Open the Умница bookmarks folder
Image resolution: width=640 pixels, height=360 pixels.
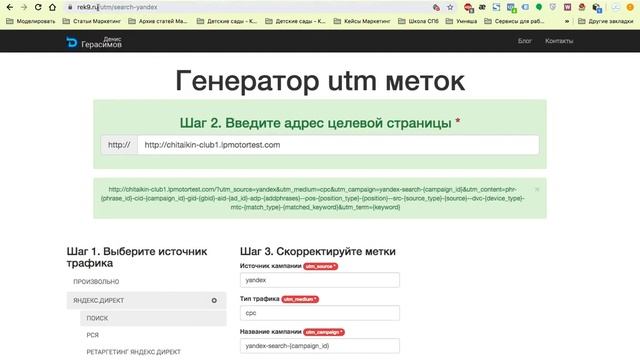pos(462,21)
